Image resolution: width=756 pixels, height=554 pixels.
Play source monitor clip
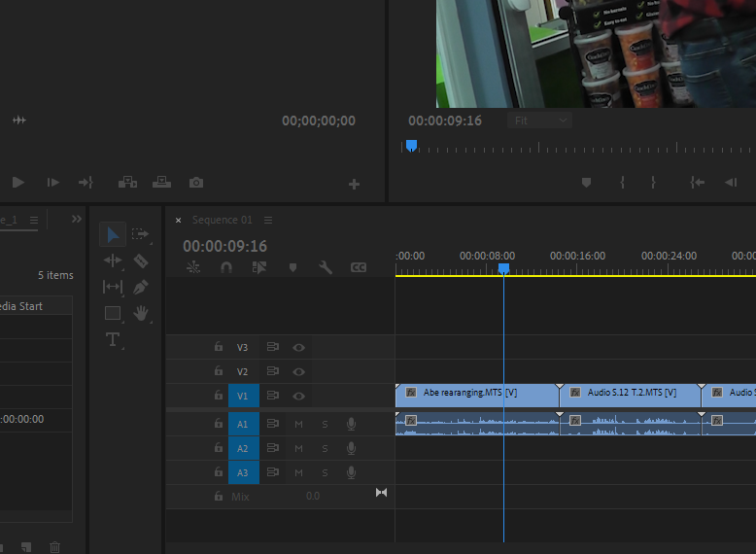[18, 183]
